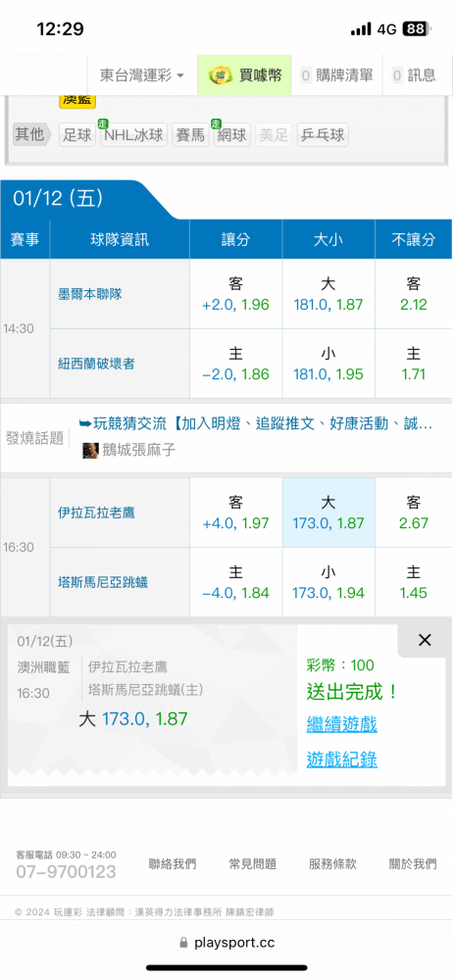Open the 東台灣運彩 dropdown menu

142,75
